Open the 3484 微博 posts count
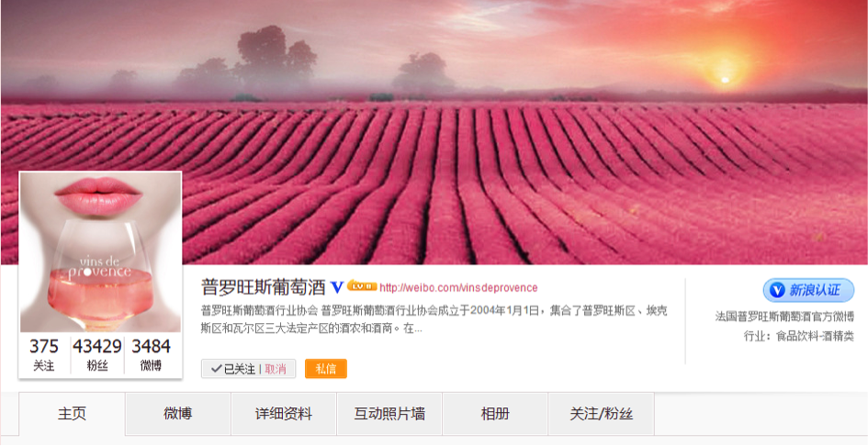 point(152,354)
